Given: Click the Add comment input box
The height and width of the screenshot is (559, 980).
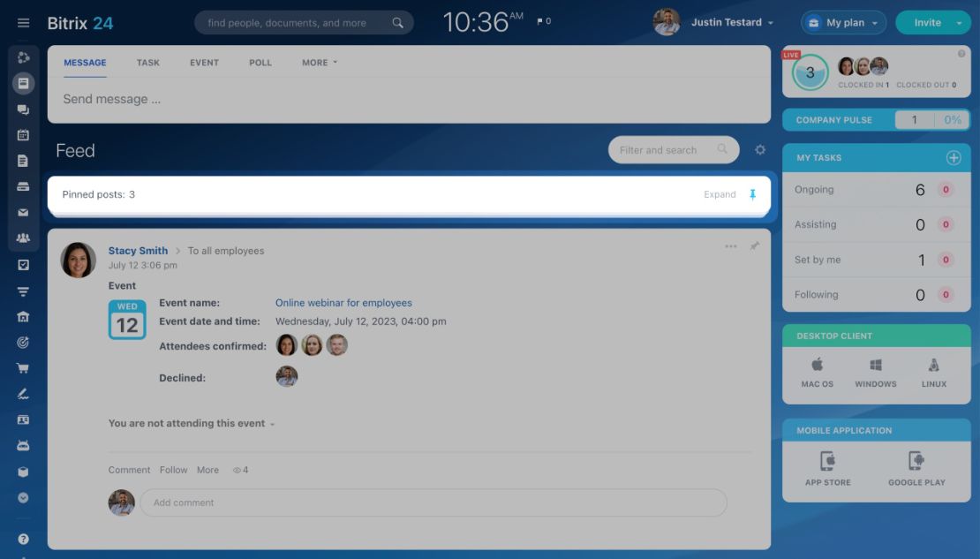Looking at the screenshot, I should click(x=433, y=502).
